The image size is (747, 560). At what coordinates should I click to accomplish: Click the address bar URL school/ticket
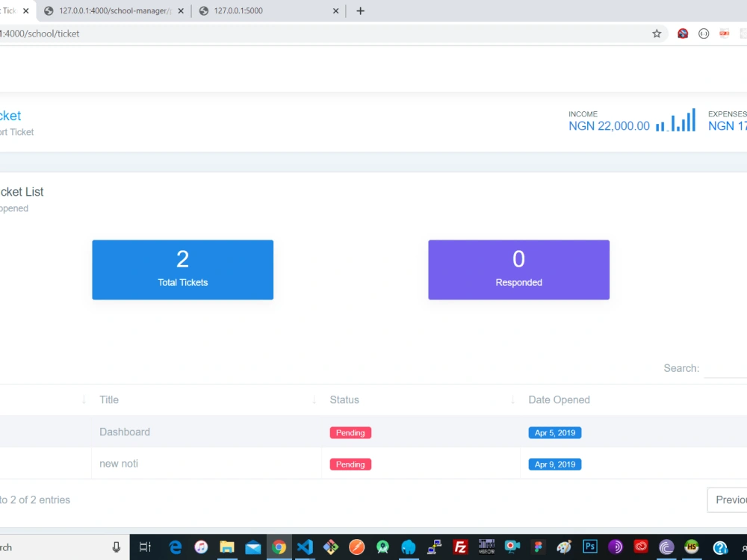[x=40, y=34]
